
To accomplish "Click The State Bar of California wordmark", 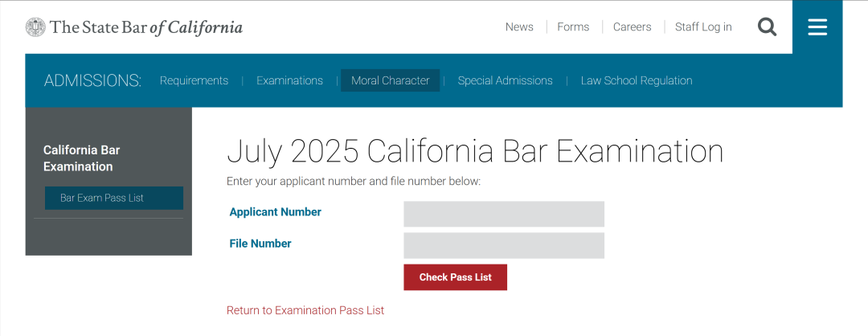I will coord(145,27).
